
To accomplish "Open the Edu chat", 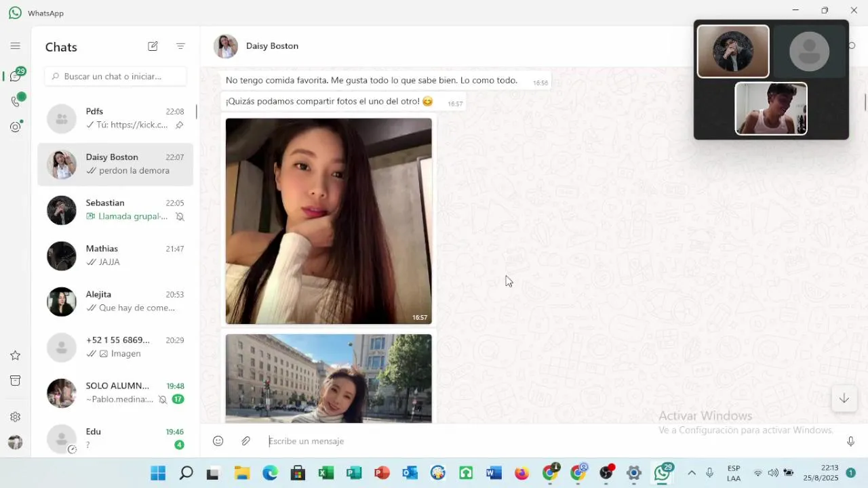I will tap(115, 438).
